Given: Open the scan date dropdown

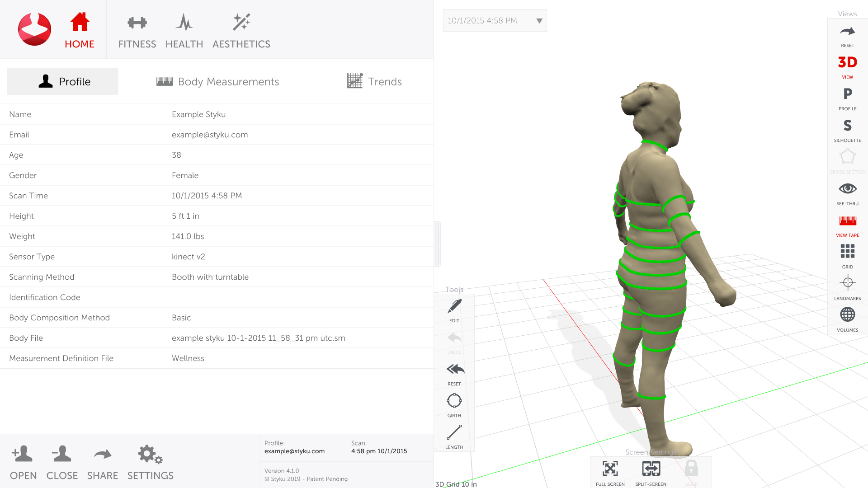Looking at the screenshot, I should click(x=539, y=21).
